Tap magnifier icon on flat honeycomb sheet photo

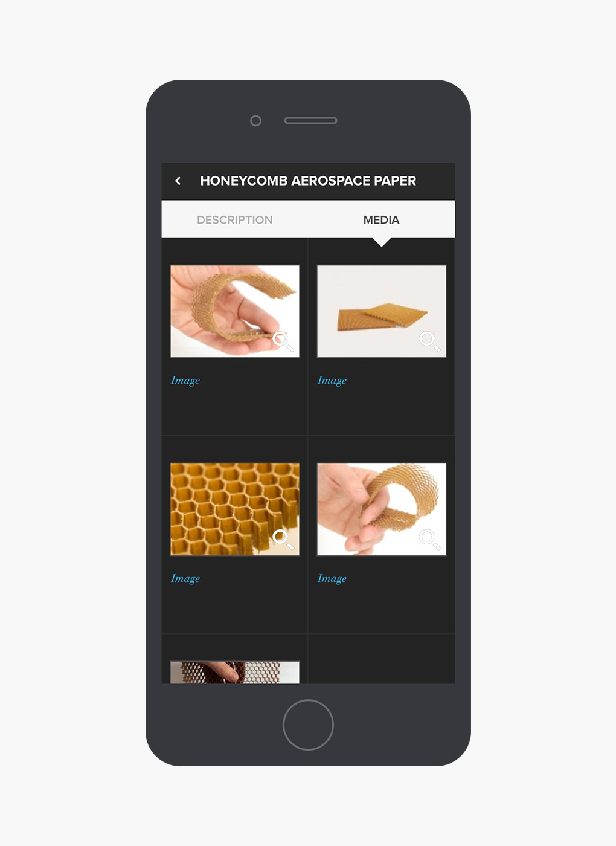pos(429,341)
